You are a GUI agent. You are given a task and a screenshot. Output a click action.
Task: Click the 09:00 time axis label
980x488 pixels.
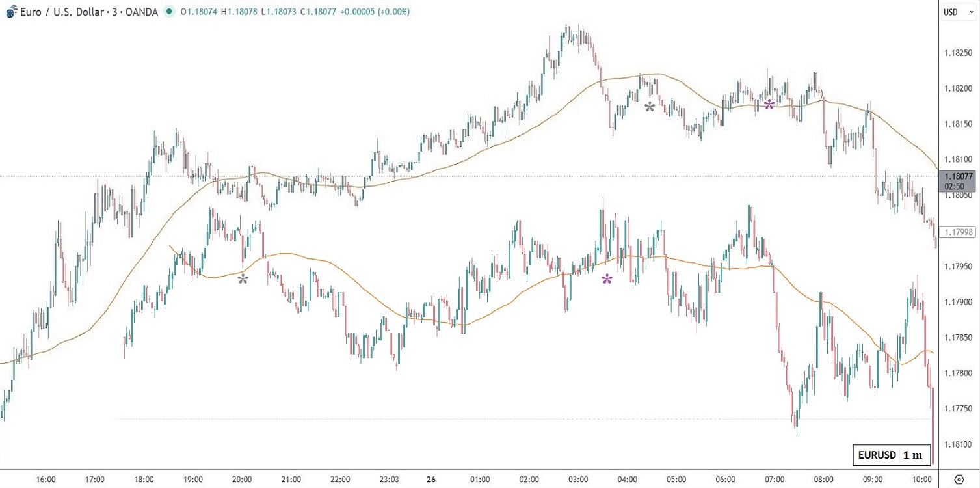(873, 480)
